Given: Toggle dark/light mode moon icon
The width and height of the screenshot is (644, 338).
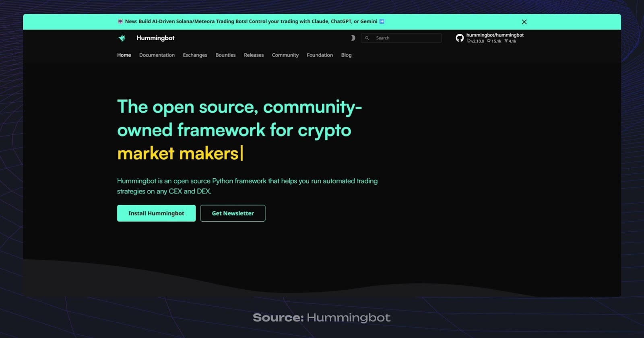Looking at the screenshot, I should click(353, 38).
